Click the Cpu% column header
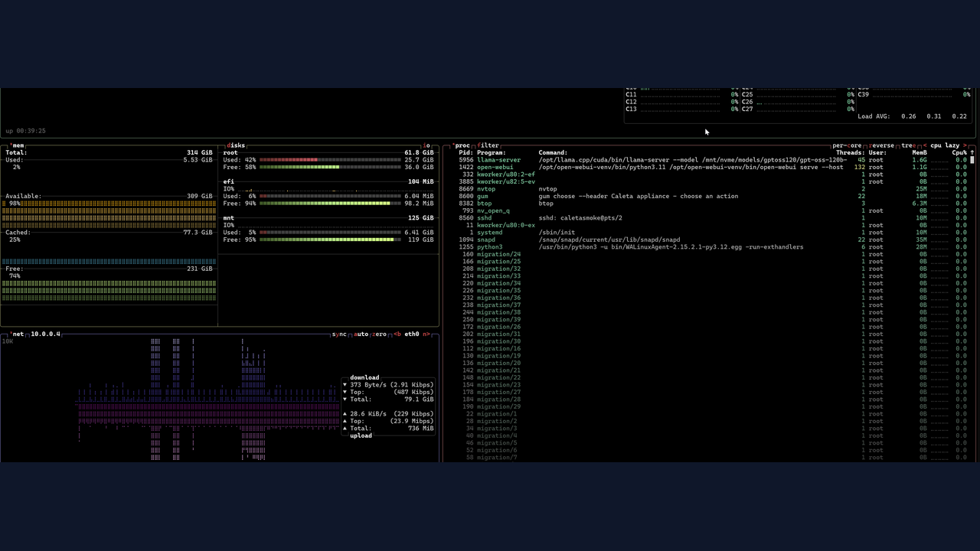The image size is (980, 551). pyautogui.click(x=959, y=152)
